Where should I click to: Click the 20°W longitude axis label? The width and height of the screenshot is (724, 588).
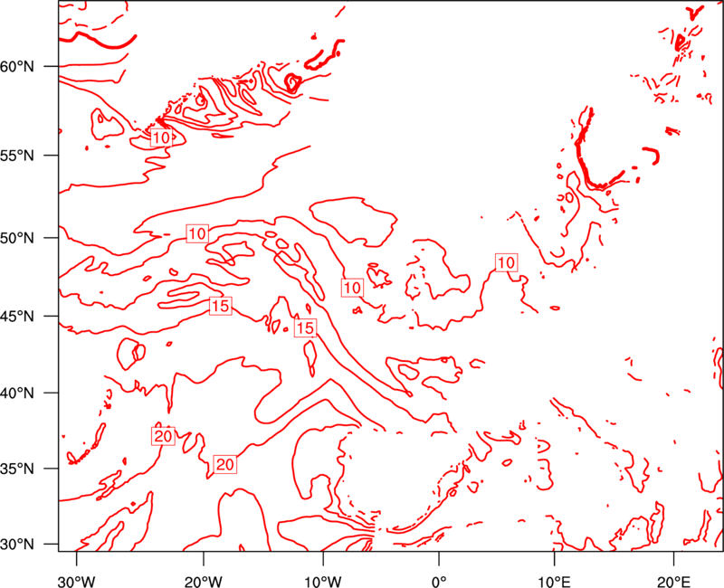pos(204,582)
